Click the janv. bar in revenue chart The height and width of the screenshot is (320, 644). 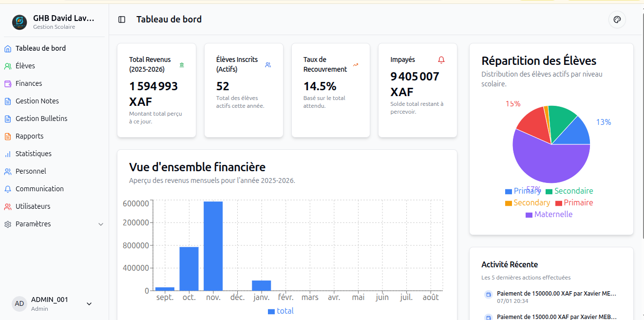click(x=262, y=285)
